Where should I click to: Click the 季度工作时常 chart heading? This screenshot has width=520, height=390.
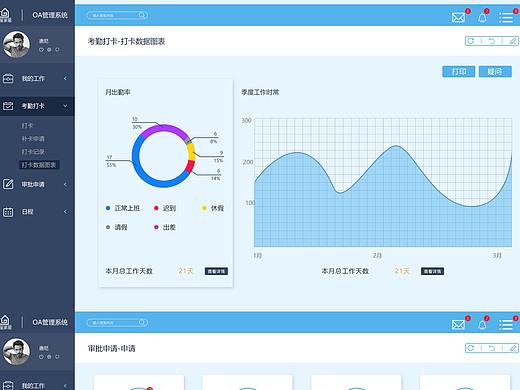coord(260,92)
